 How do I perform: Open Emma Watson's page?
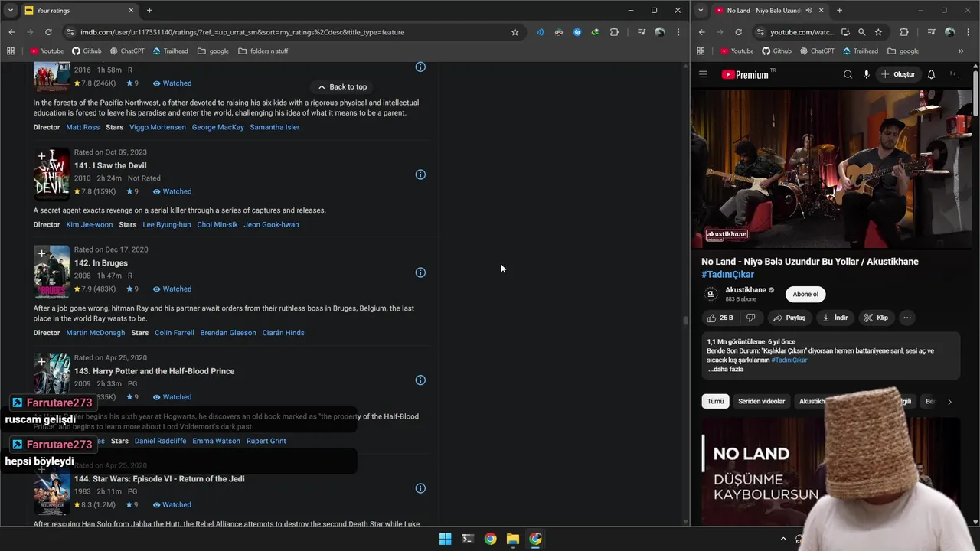click(216, 441)
